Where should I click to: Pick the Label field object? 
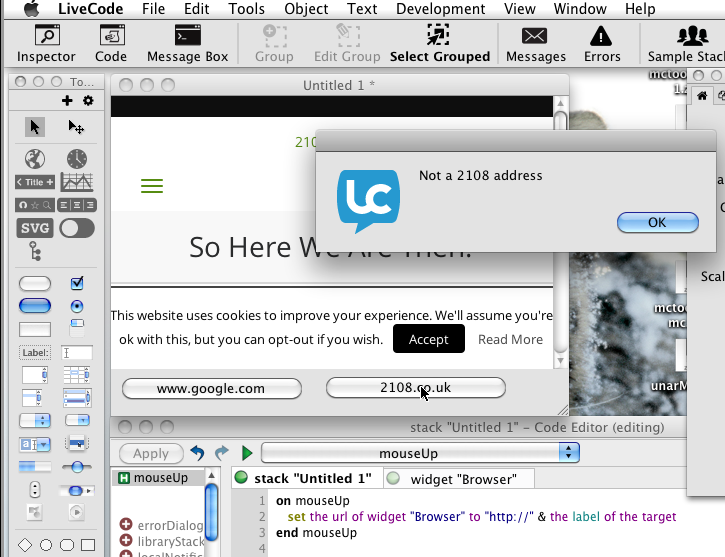pos(35,353)
